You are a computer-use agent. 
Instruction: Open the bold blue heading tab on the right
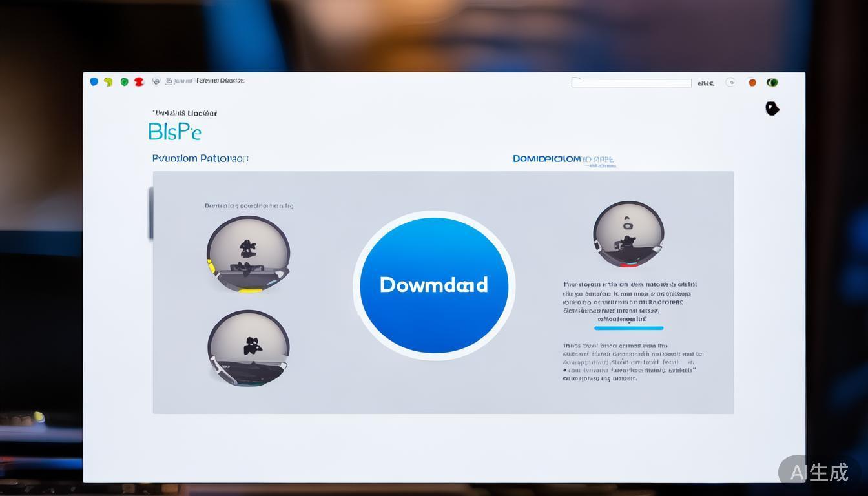tap(547, 159)
